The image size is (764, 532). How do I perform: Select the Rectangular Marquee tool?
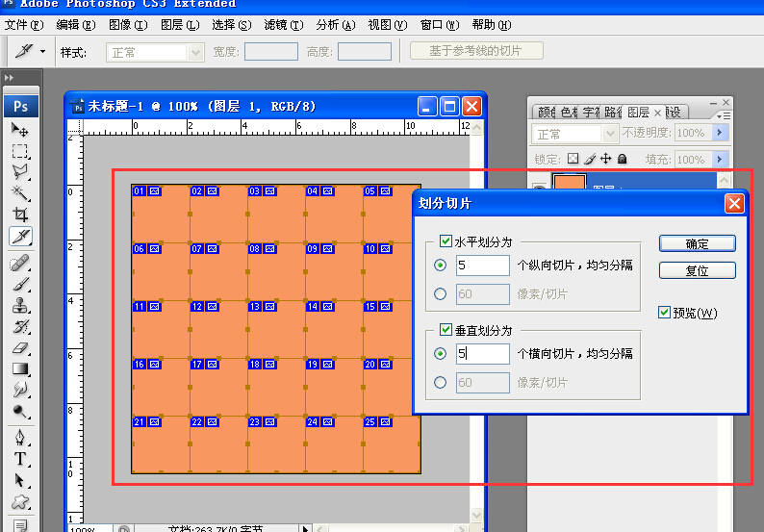pos(20,151)
